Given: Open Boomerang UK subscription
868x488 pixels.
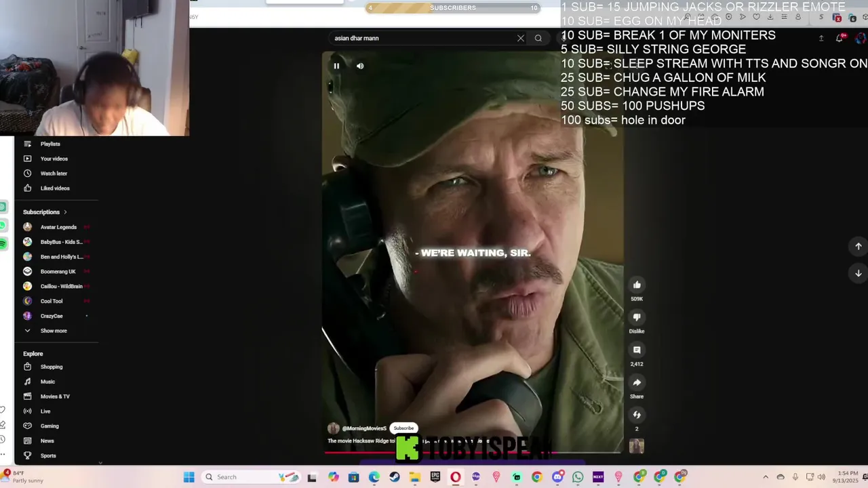Looking at the screenshot, I should tap(57, 272).
